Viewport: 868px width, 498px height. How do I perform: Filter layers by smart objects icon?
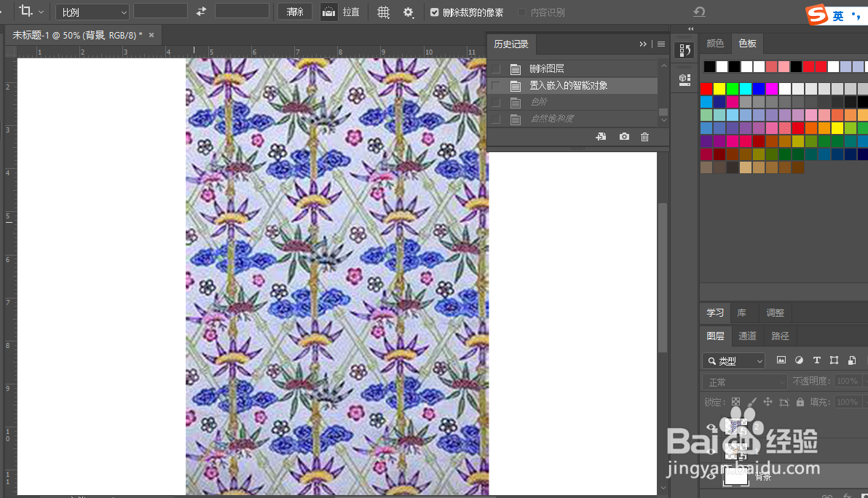click(x=852, y=360)
